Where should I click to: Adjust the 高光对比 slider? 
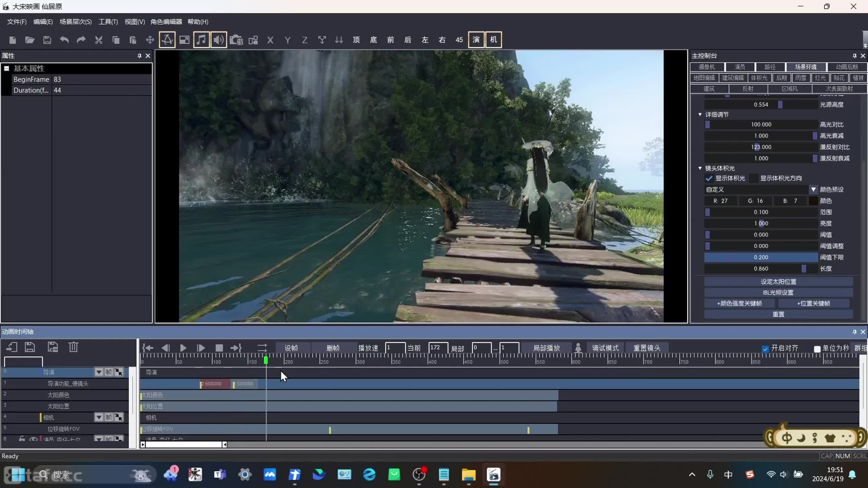[x=761, y=124]
